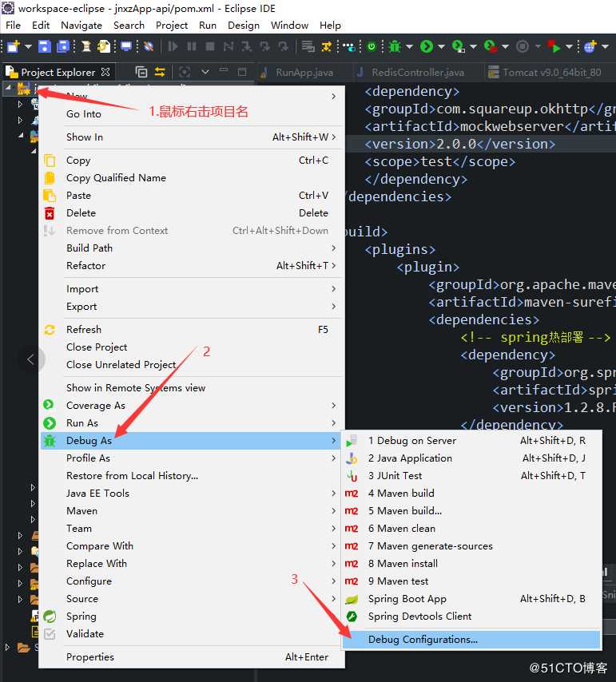616x682 pixels.
Task: Open the Profile As submenu
Action: coord(192,458)
